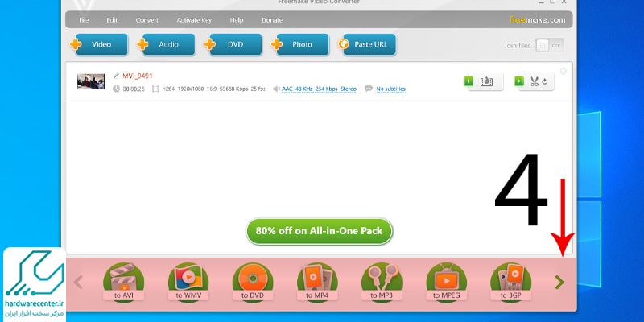The width and height of the screenshot is (644, 322).
Task: Click the film-strip icon before H264
Action: [x=155, y=89]
